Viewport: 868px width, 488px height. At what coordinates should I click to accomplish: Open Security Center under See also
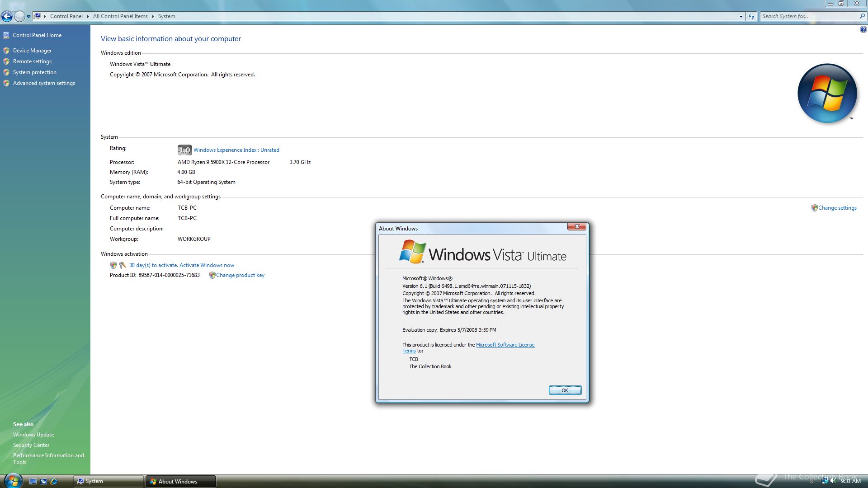pos(31,445)
